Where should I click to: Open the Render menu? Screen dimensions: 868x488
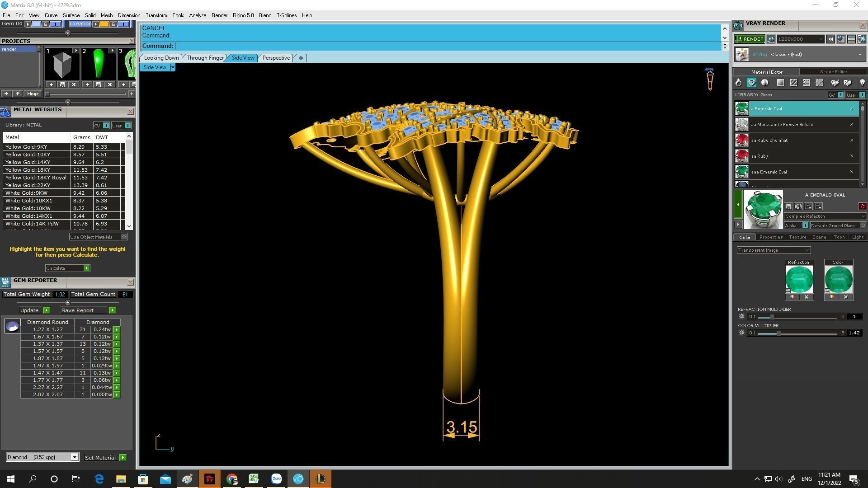point(219,15)
